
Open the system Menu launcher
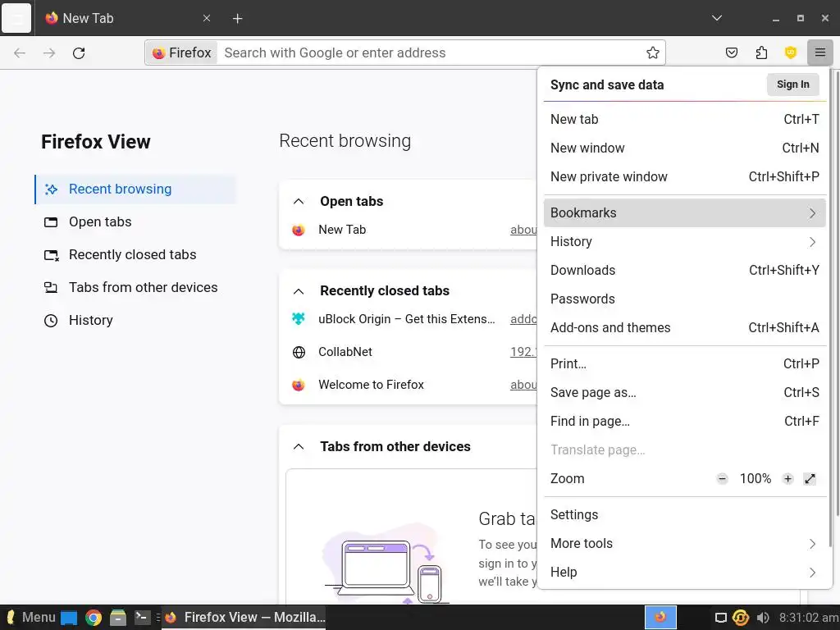pos(29,617)
